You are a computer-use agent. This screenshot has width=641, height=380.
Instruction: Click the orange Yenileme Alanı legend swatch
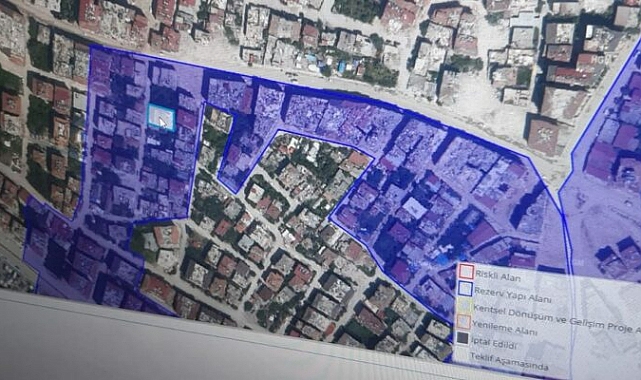point(464,322)
